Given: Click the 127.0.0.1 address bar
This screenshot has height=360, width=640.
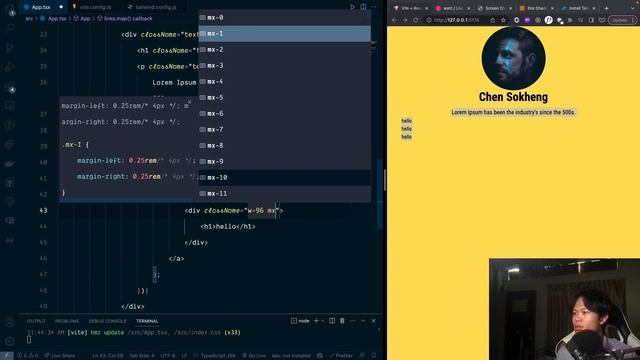Looking at the screenshot, I should tap(456, 20).
